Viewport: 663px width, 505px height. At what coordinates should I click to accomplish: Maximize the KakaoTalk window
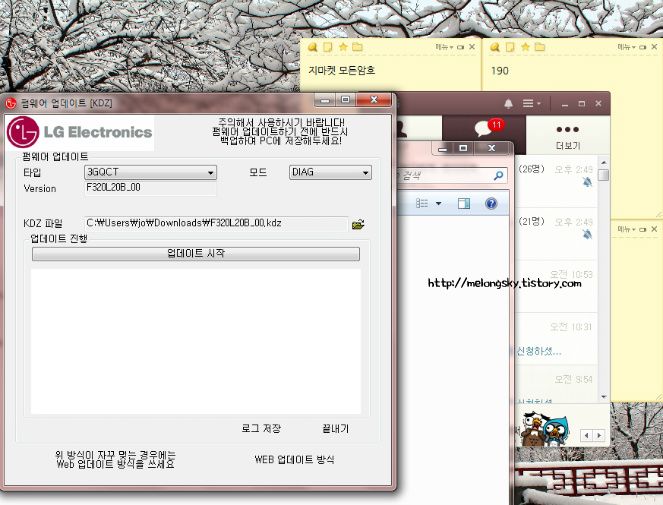click(x=582, y=104)
